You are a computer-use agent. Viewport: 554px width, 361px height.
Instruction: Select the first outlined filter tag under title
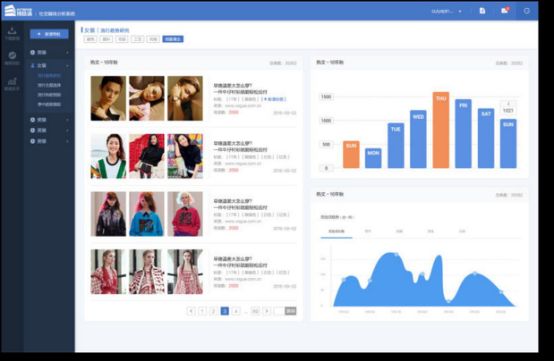[90, 39]
